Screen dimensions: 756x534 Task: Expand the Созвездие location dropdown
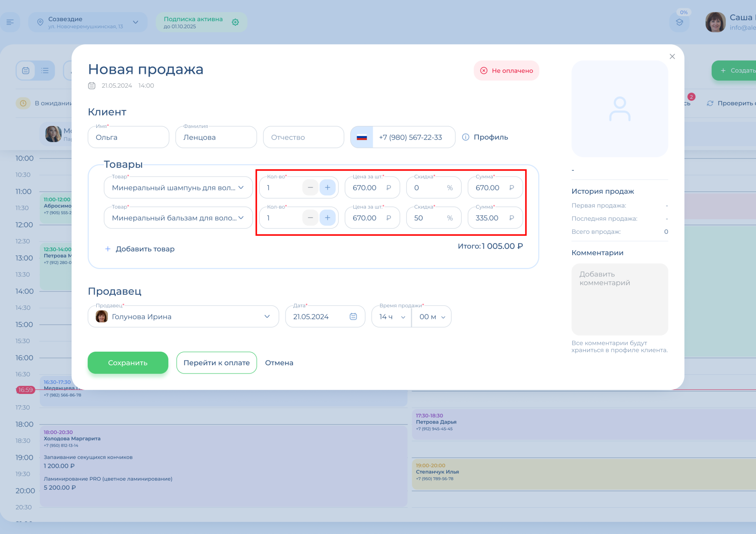[135, 22]
